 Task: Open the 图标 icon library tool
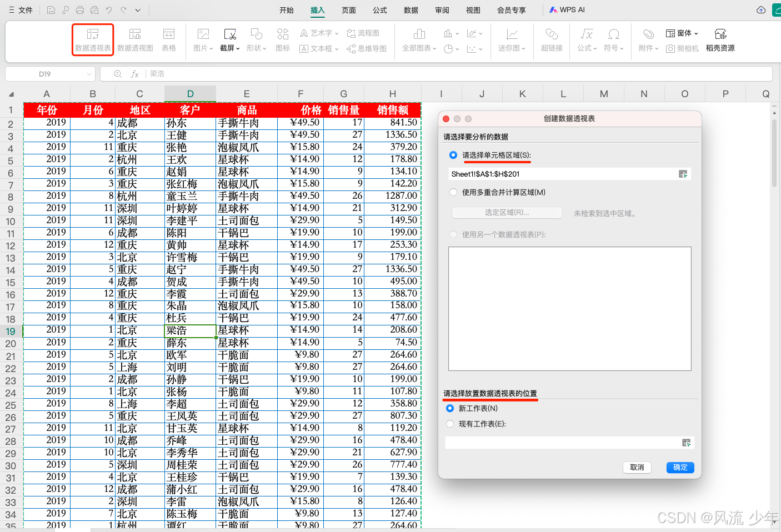click(x=283, y=39)
